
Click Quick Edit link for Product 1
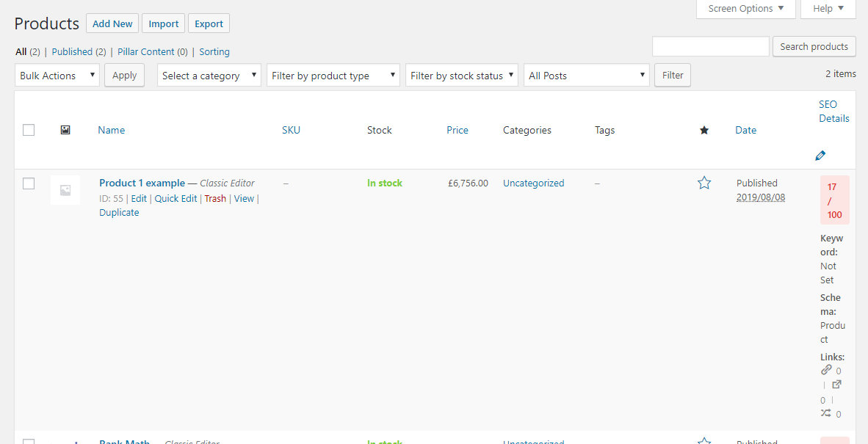click(x=176, y=198)
